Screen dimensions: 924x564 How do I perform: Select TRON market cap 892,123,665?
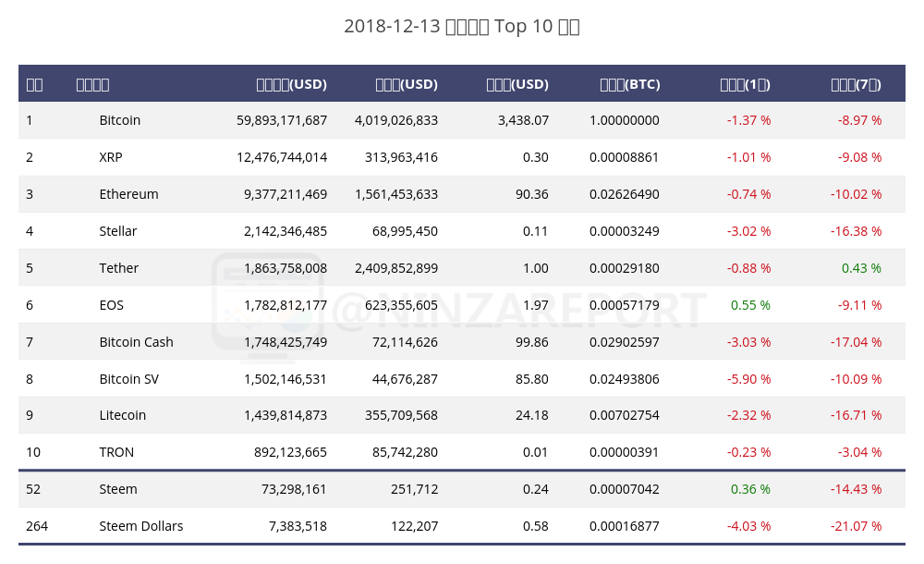[x=290, y=452]
